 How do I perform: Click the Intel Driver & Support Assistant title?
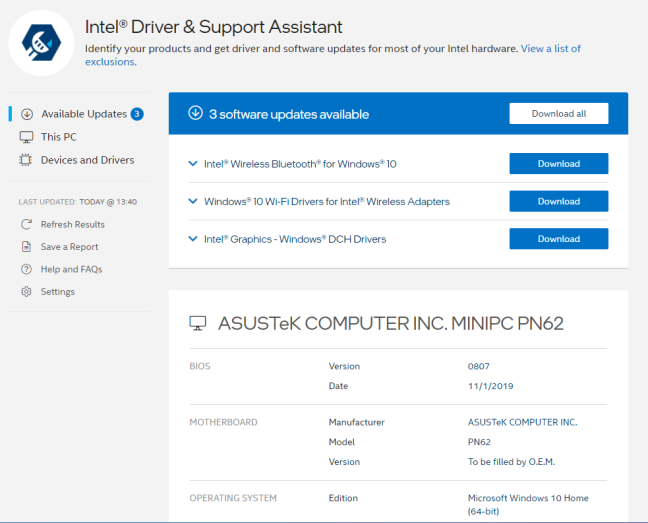coord(213,27)
